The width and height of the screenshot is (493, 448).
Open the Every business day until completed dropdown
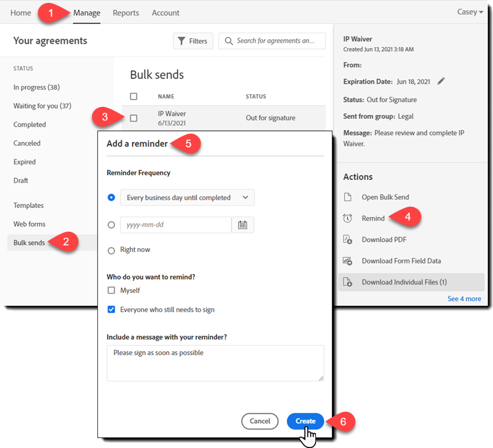click(x=187, y=197)
